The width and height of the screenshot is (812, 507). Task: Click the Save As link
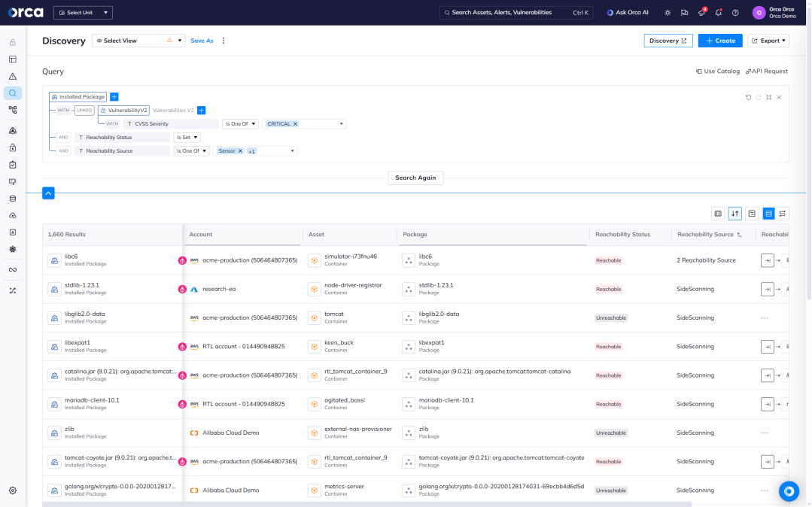202,41
